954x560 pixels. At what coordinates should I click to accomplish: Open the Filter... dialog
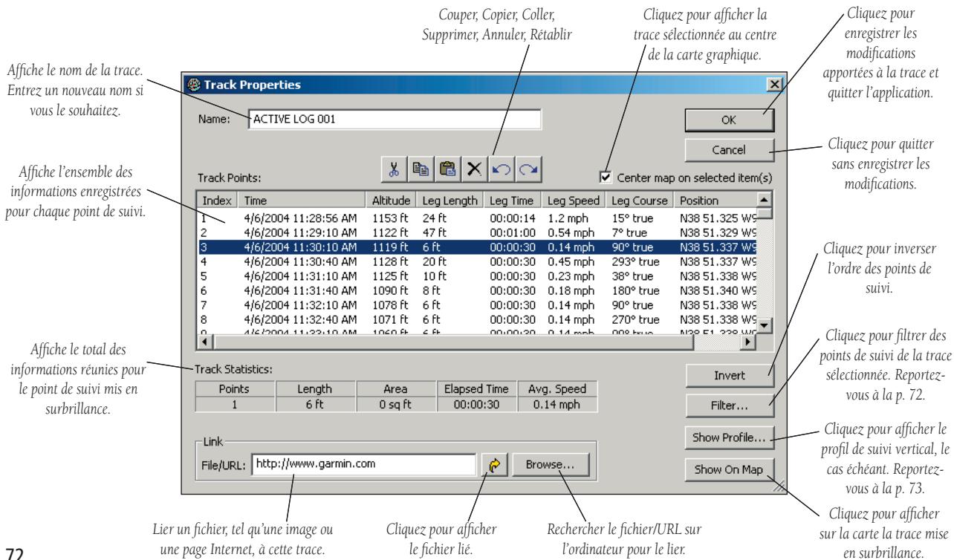(730, 406)
